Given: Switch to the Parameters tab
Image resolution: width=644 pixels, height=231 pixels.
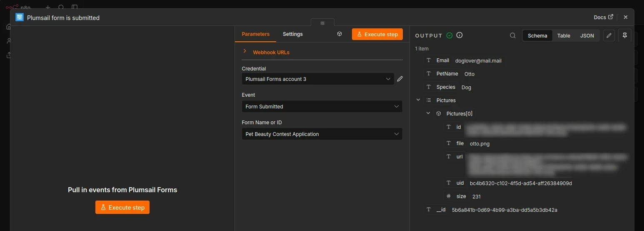Looking at the screenshot, I should pyautogui.click(x=255, y=34).
